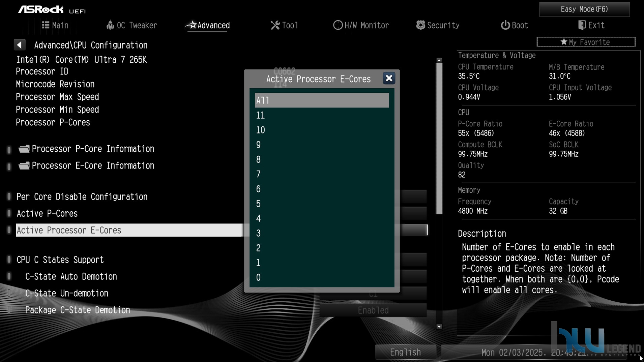
Task: Click the scrollbar up arrow
Action: pyautogui.click(x=439, y=60)
